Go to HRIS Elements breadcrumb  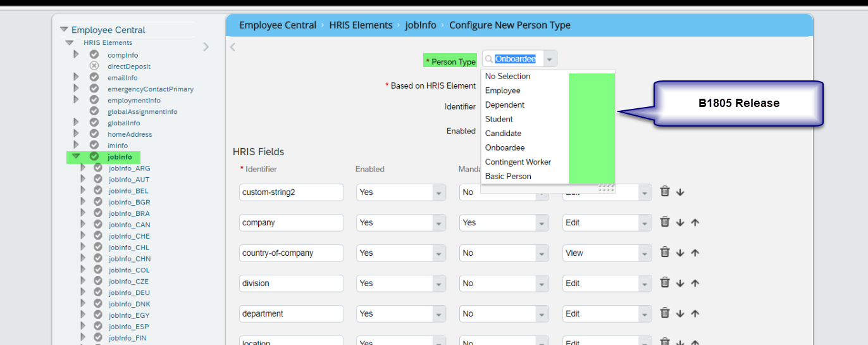(x=361, y=25)
